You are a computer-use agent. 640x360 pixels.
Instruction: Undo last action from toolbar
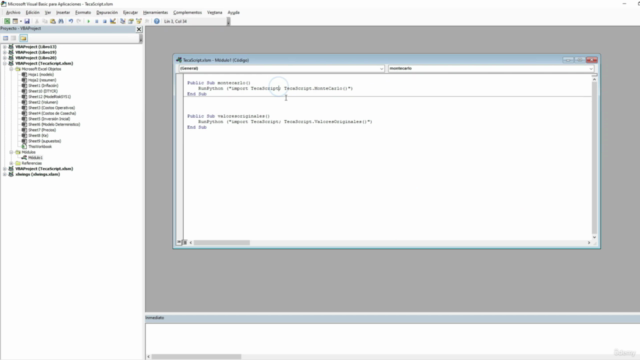coord(71,21)
